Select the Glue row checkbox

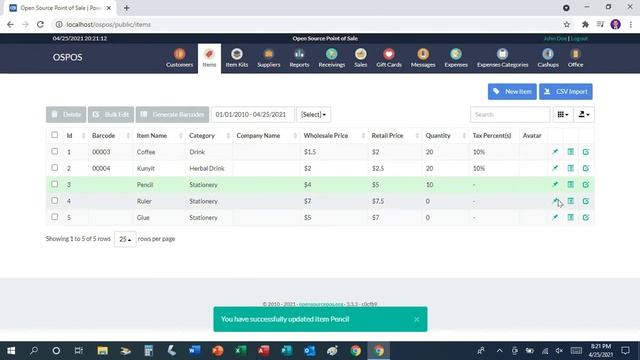(x=55, y=217)
